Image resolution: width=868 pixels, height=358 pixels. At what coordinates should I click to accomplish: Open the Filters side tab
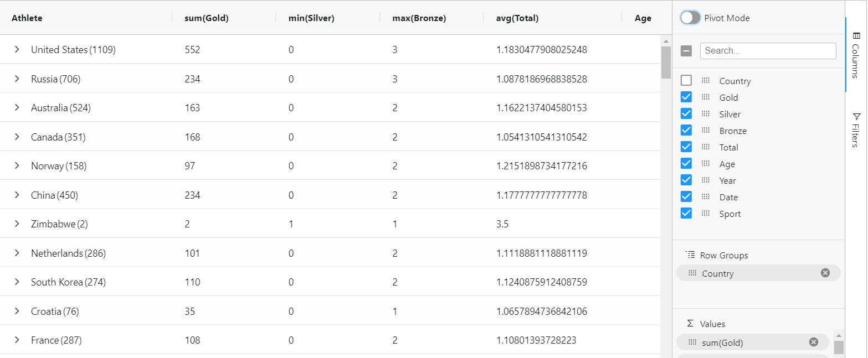point(856,130)
